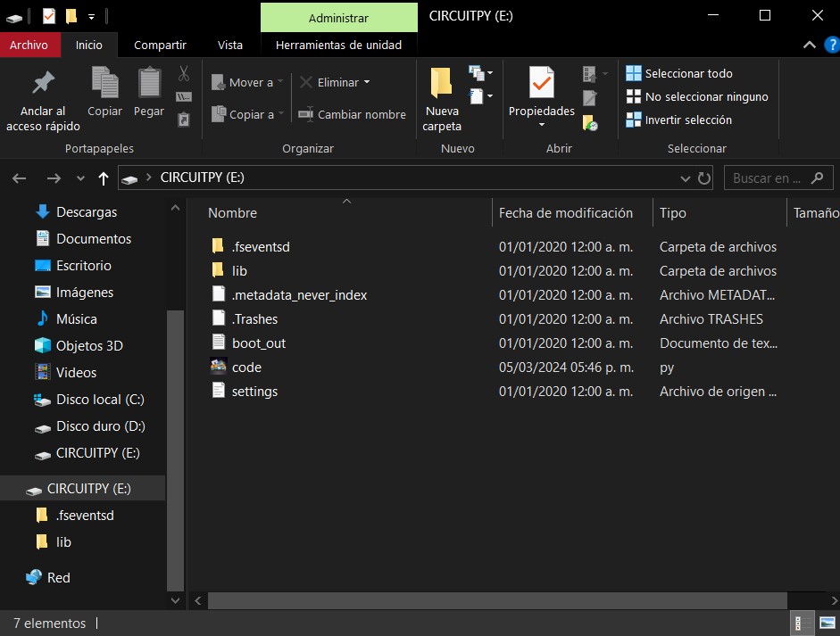Go forward with the right arrow

[x=54, y=178]
